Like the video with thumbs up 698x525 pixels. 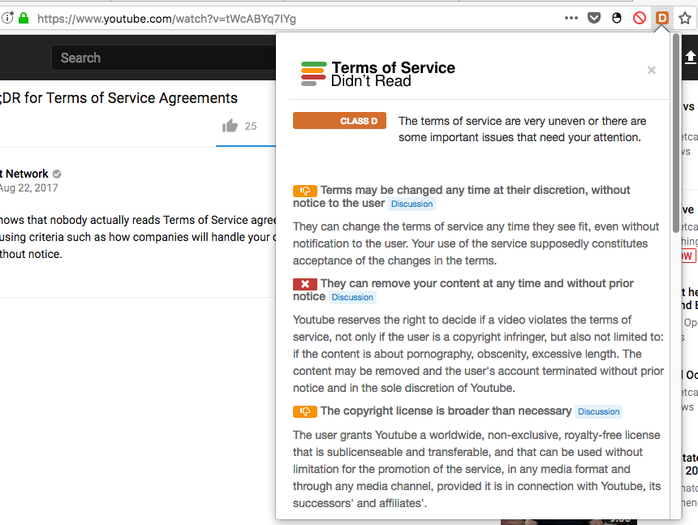[x=231, y=126]
